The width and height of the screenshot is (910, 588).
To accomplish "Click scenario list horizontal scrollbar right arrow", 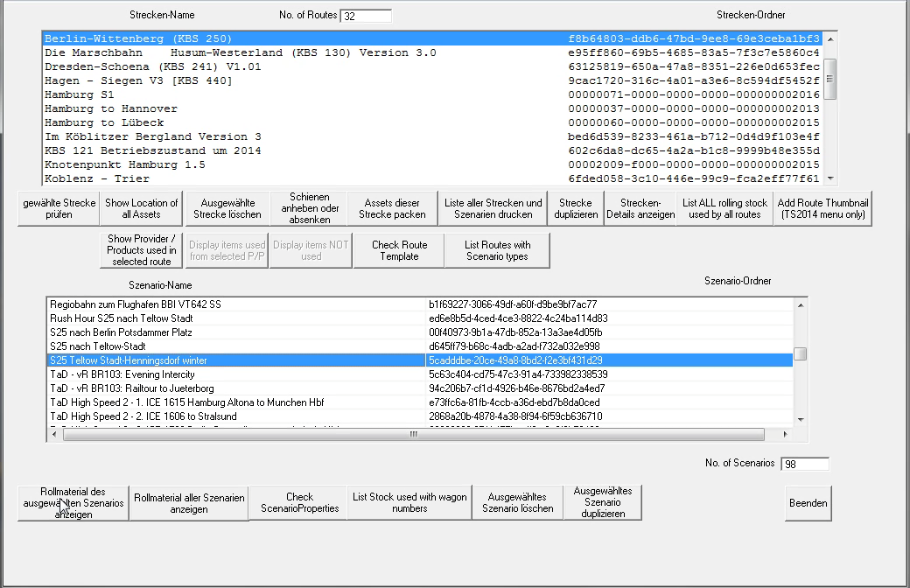I will [x=784, y=434].
